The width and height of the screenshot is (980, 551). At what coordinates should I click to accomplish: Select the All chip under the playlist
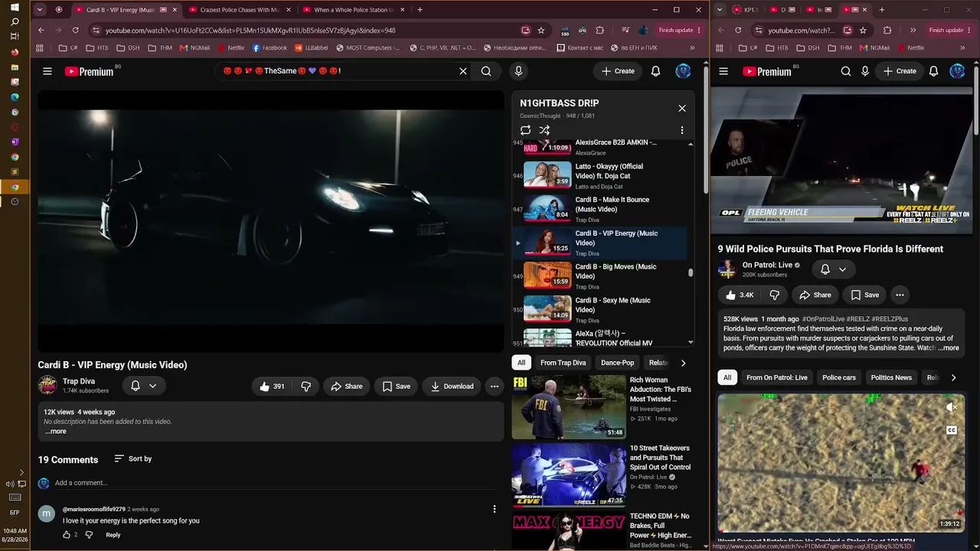tap(521, 363)
